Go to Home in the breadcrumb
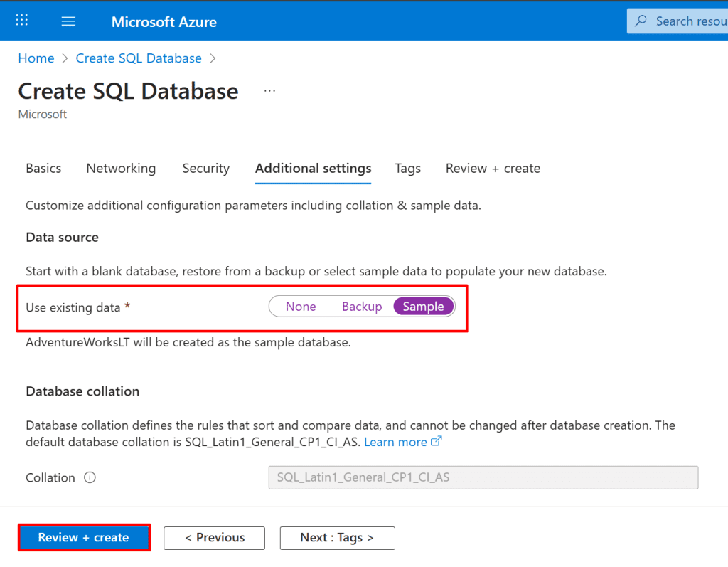 tap(36, 58)
